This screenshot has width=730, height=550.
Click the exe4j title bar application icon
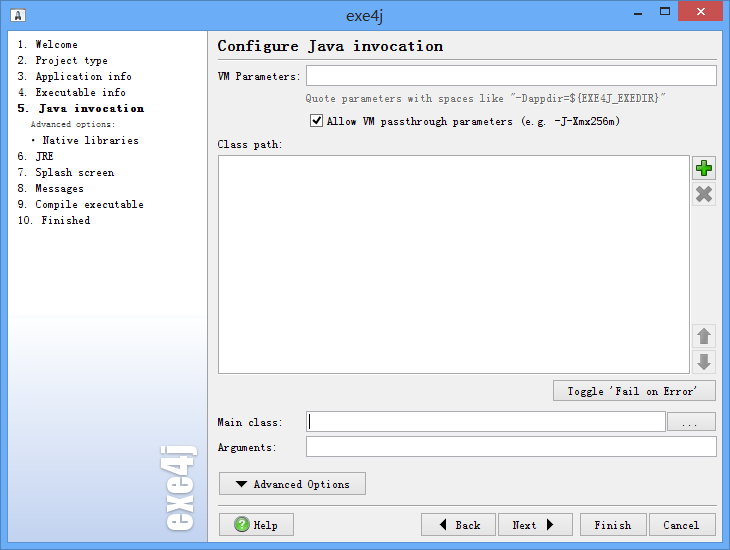[x=18, y=15]
